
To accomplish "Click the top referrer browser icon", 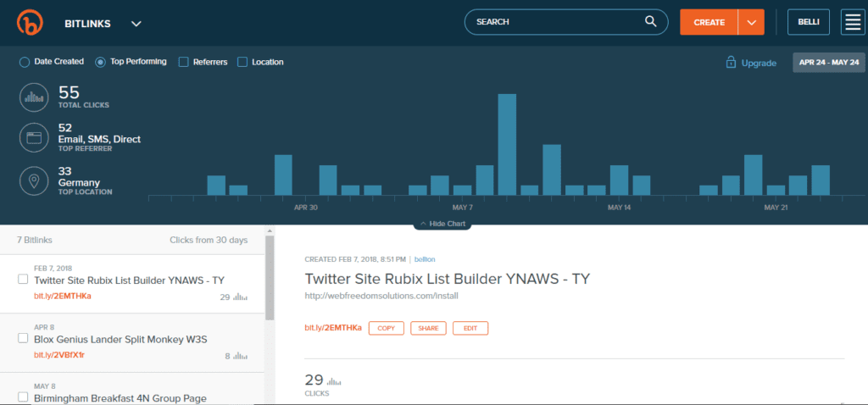I will [x=34, y=137].
